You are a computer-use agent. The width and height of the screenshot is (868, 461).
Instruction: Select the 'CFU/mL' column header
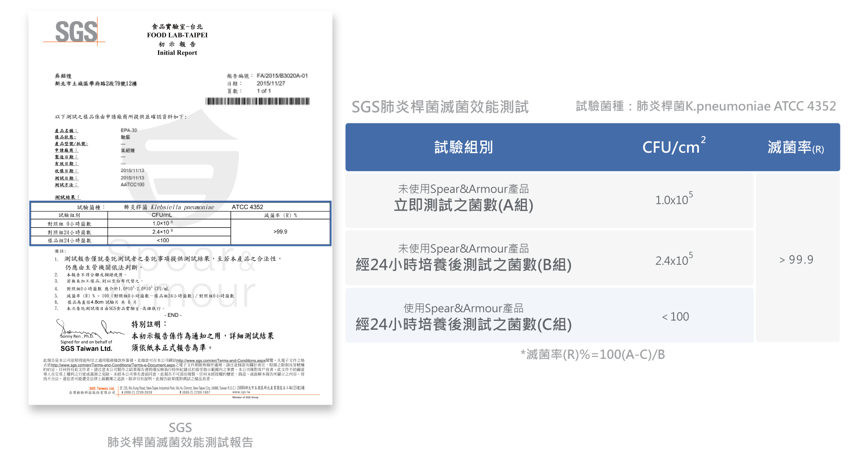162,215
